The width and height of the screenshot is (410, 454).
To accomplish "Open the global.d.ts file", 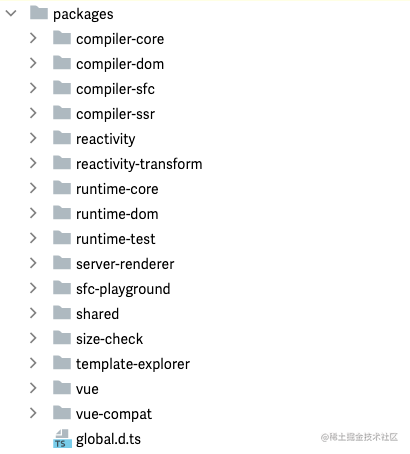I will (x=108, y=439).
